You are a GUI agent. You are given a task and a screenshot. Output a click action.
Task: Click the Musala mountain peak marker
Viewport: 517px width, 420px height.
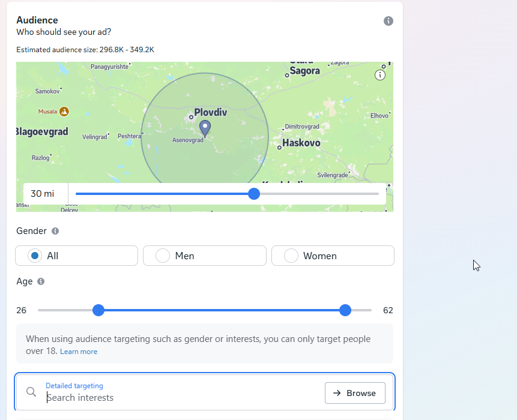[x=64, y=112]
